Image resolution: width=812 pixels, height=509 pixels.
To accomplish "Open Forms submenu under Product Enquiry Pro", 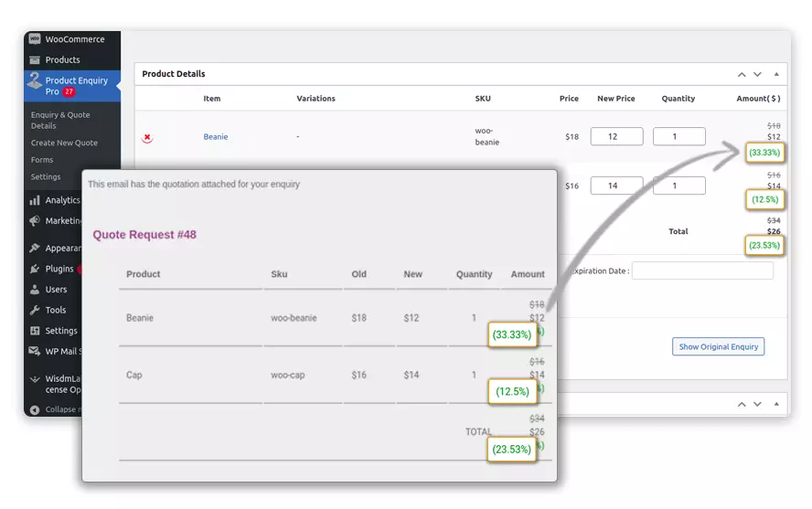I will point(42,160).
